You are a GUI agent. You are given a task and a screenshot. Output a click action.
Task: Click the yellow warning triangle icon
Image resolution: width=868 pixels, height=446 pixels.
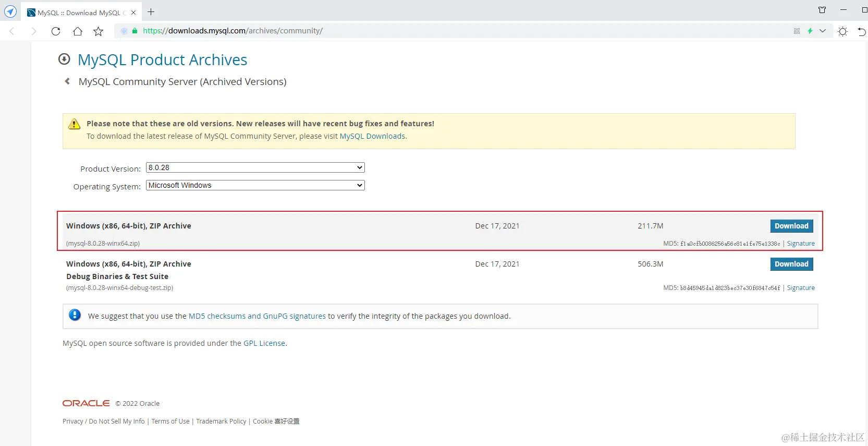coord(75,124)
